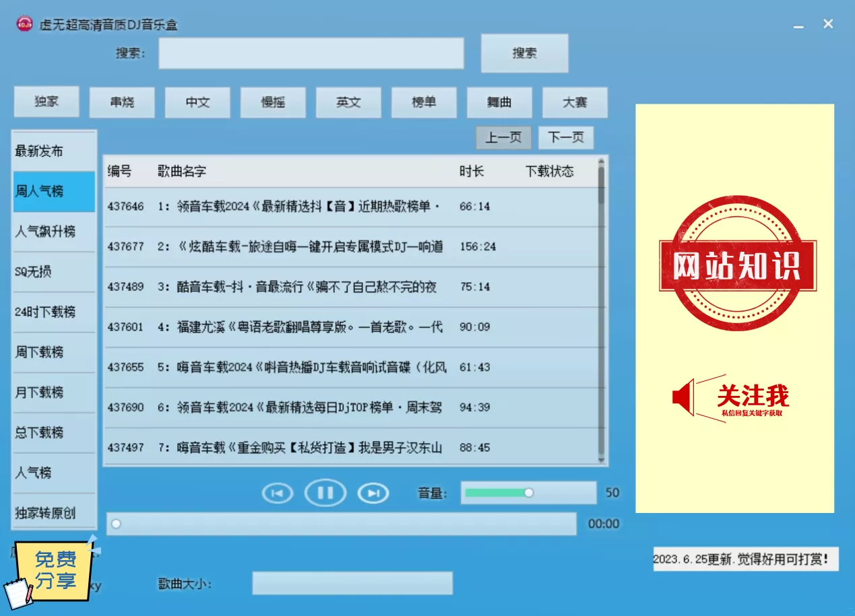Minimize the music box window
Image resolution: width=855 pixels, height=616 pixels.
(798, 25)
